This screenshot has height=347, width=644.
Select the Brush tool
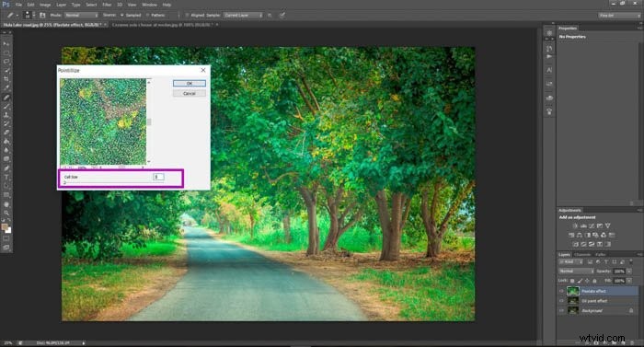pyautogui.click(x=6, y=107)
